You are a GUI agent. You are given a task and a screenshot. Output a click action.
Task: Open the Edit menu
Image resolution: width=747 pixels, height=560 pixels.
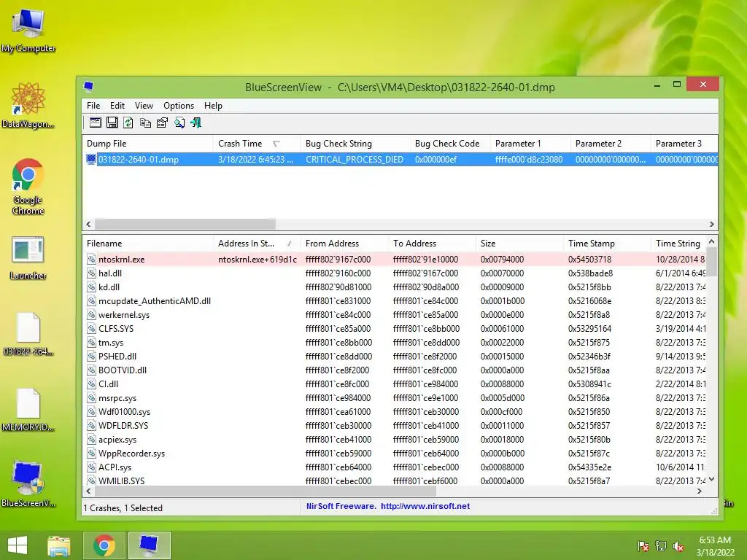[x=117, y=106]
